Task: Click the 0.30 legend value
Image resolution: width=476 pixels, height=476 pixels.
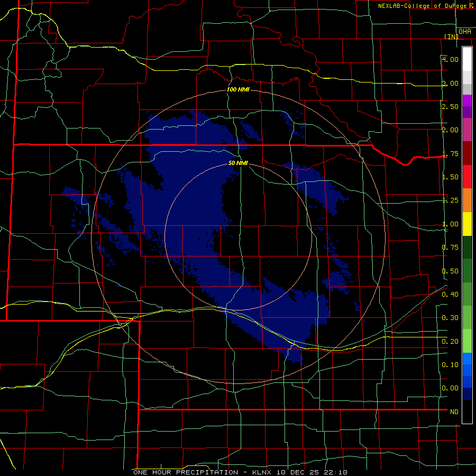Action: pyautogui.click(x=450, y=318)
